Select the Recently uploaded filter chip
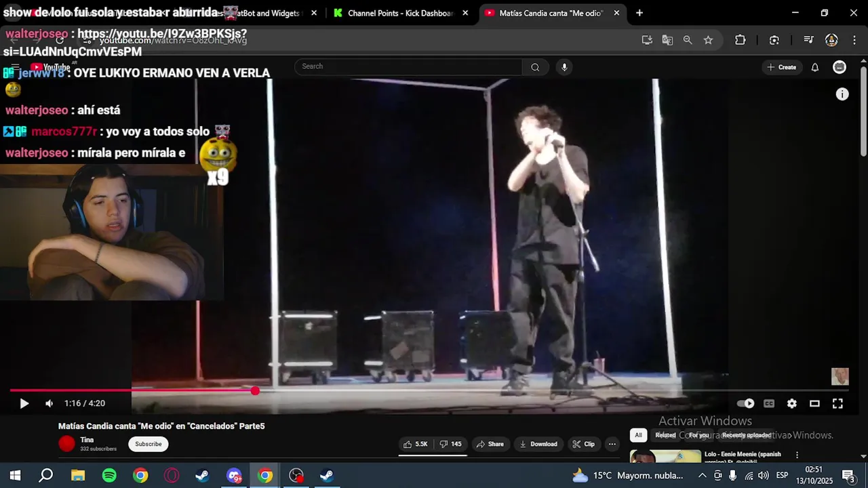The height and width of the screenshot is (488, 868). point(746,435)
